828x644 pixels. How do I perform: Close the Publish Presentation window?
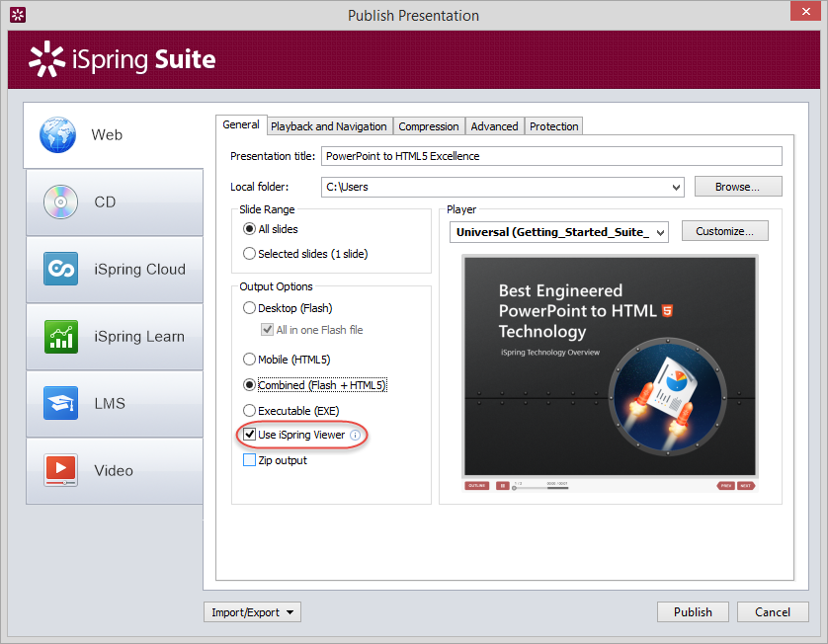806,11
